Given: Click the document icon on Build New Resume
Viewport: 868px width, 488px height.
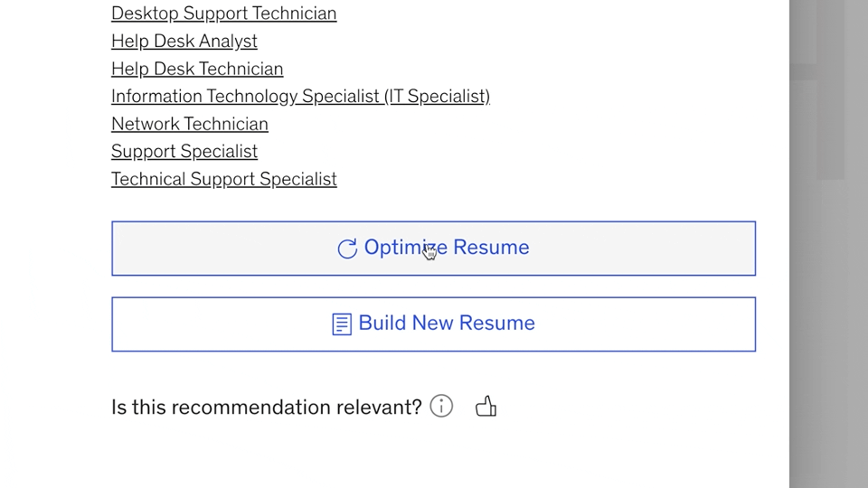Looking at the screenshot, I should click(x=342, y=324).
